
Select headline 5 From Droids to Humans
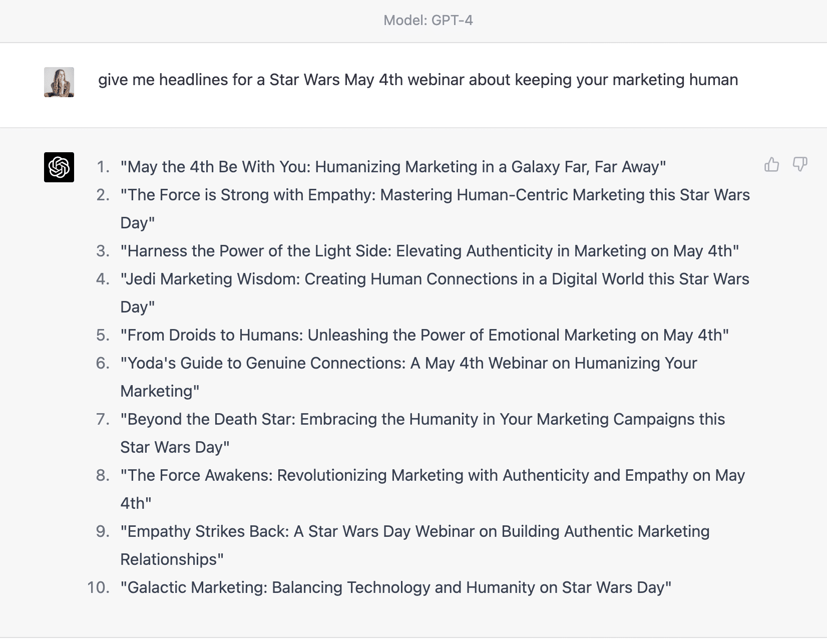[x=425, y=335]
